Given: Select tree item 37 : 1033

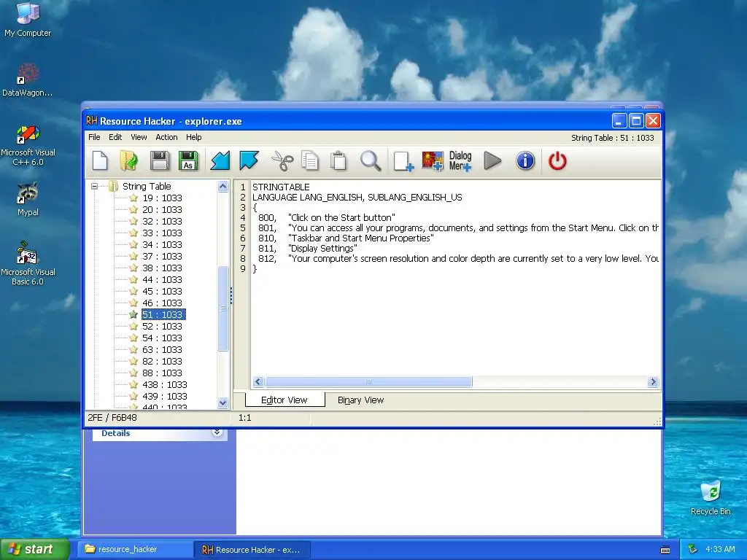Looking at the screenshot, I should coord(162,256).
